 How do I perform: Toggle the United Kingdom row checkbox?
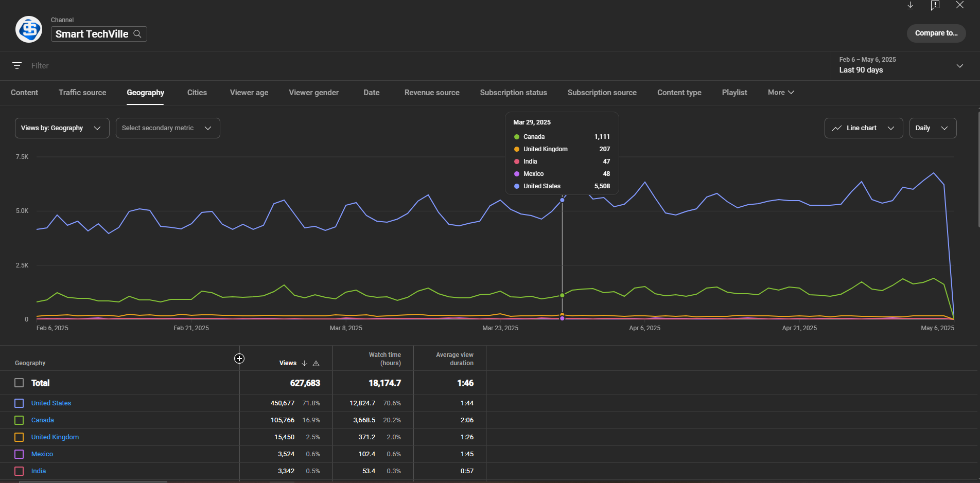(x=19, y=437)
